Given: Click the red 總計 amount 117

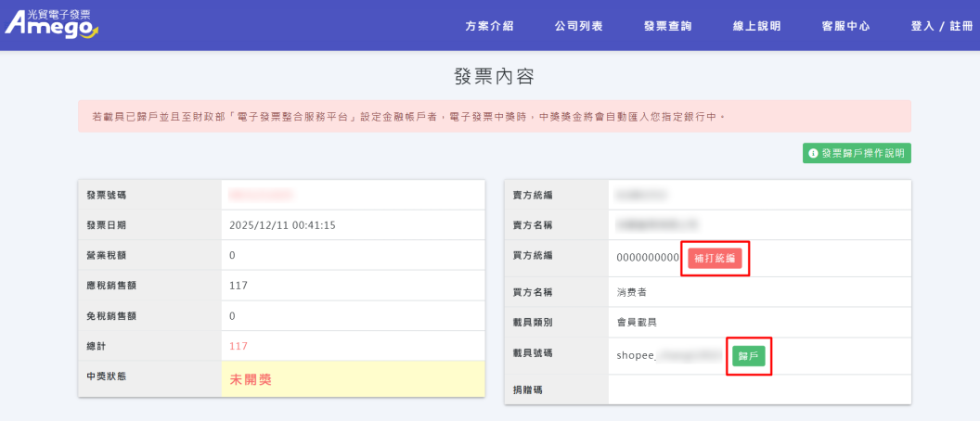Looking at the screenshot, I should [239, 346].
